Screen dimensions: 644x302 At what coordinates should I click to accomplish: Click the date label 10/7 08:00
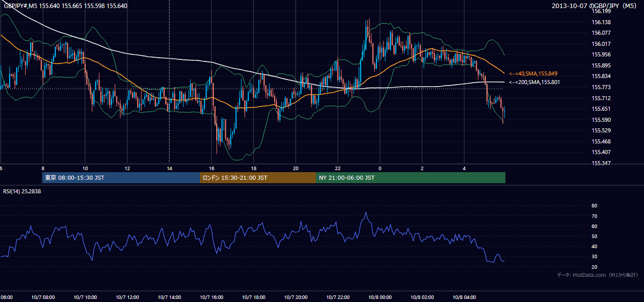[43, 297]
